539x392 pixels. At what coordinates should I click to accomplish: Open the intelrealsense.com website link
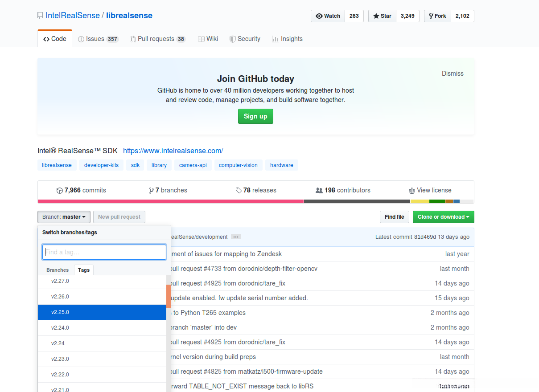(173, 151)
